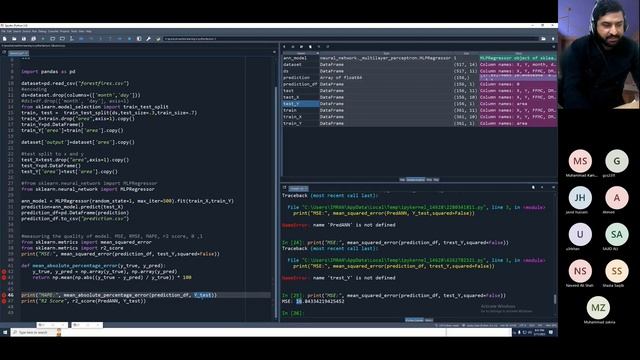Viewport: 640px width, 360px height.
Task: Save data icon in Variable Explorer toolbar
Action: (x=293, y=47)
